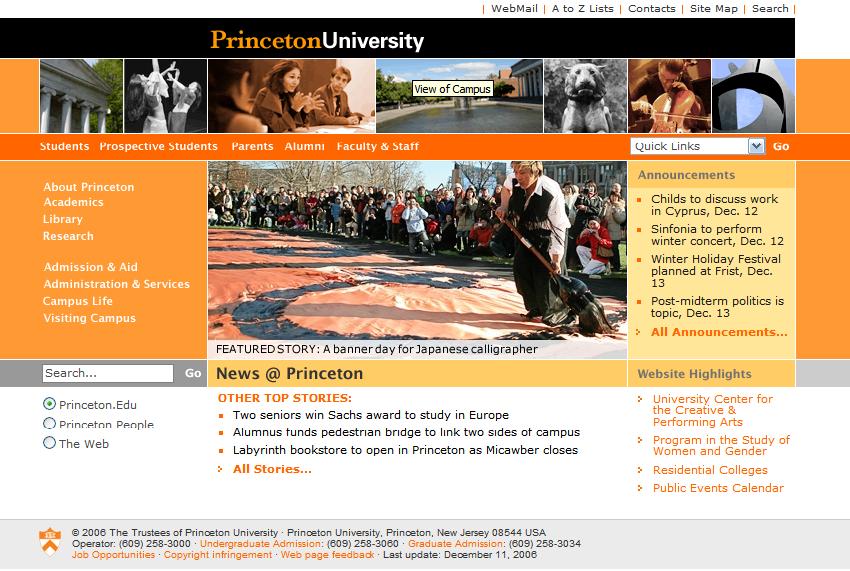
Task: Open Graduate Admission footer link
Action: pyautogui.click(x=456, y=543)
